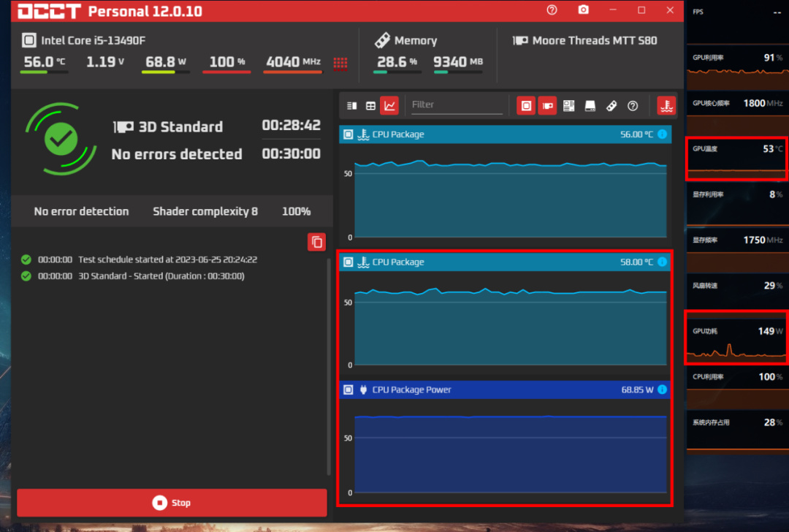Screen dimensions: 789x532
Task: Click the CPU temperature 56.0 °C readout
Action: point(45,62)
